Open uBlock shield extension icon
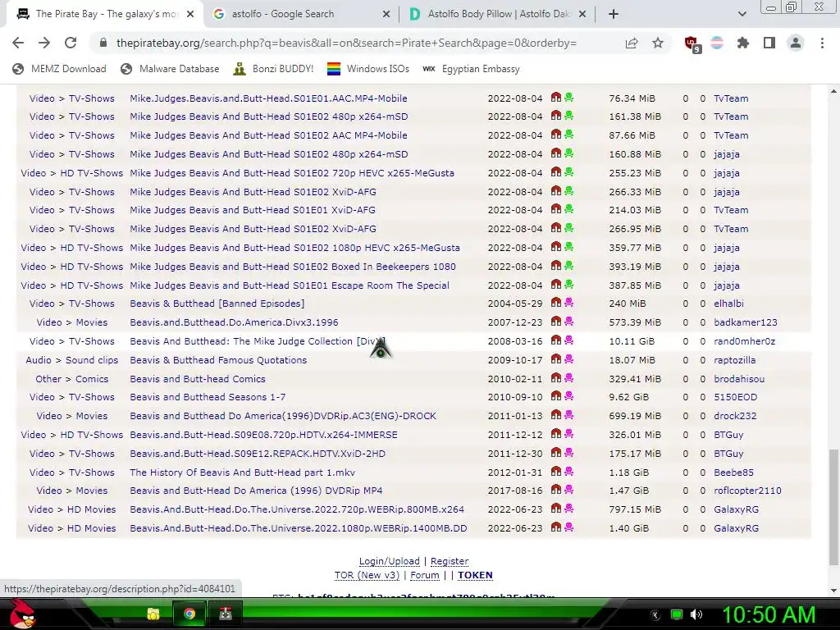 pyautogui.click(x=692, y=43)
